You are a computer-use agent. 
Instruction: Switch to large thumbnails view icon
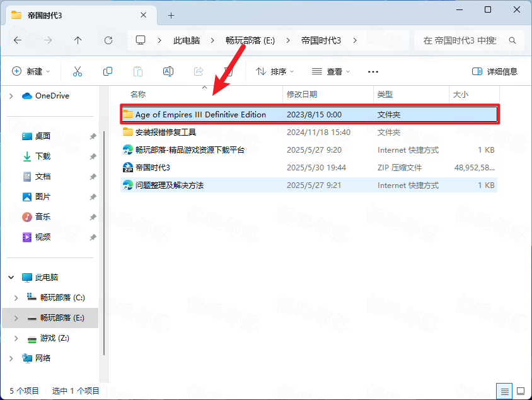pos(521,391)
